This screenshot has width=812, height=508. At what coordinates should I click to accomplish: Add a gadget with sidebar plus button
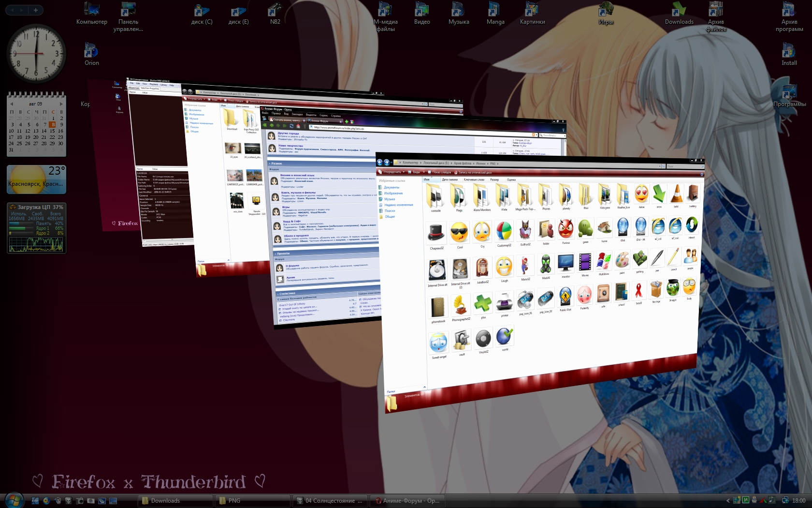point(35,10)
